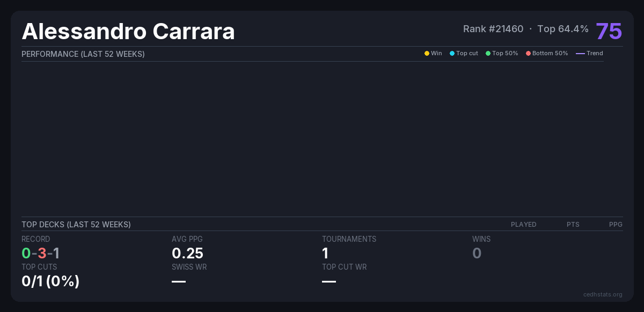Click the player name Alessandro Carrara
Screen dimensions: 644x312
pyautogui.click(x=128, y=31)
